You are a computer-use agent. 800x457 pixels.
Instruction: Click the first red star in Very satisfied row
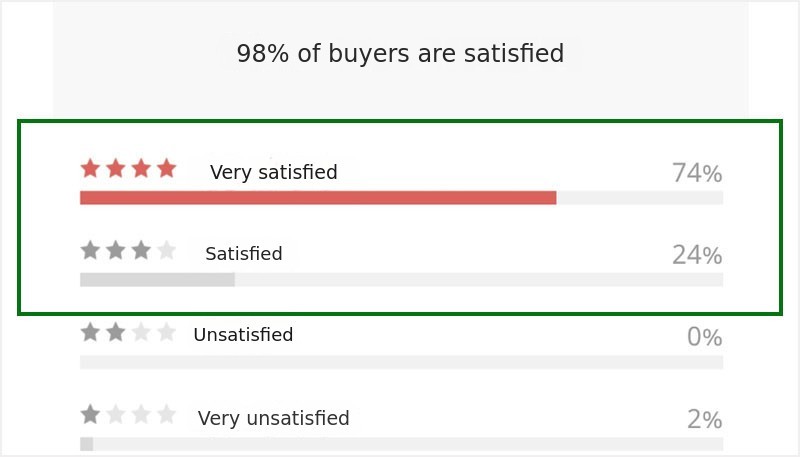click(90, 168)
